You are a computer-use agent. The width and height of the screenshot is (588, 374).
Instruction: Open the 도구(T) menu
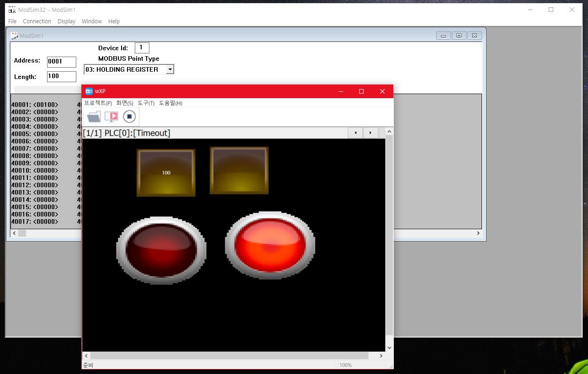[146, 103]
